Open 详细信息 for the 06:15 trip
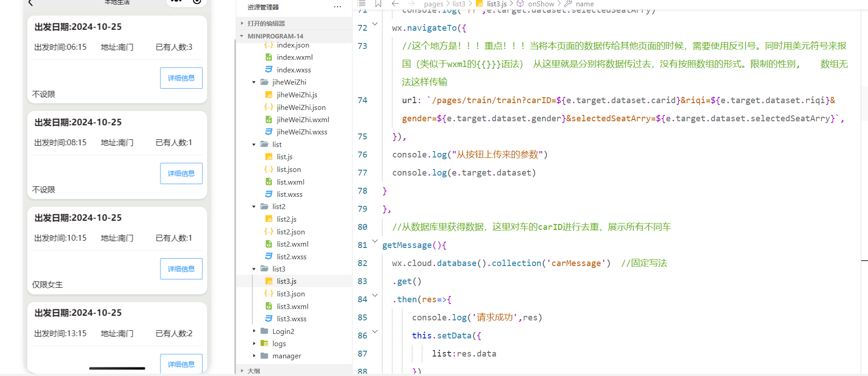 [x=181, y=78]
